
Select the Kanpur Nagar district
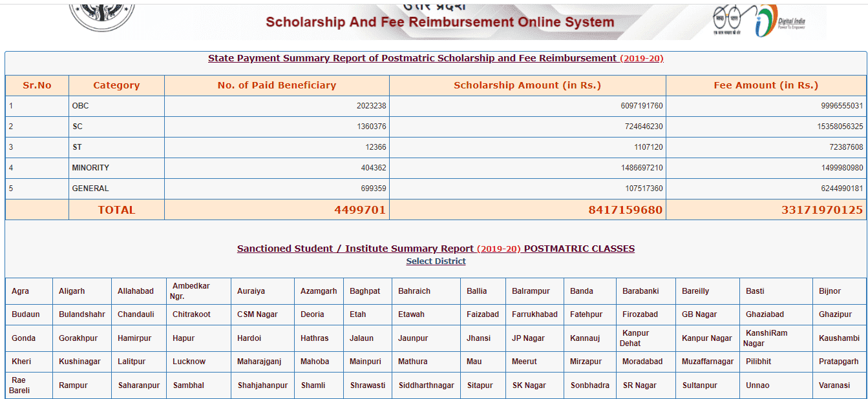706,338
